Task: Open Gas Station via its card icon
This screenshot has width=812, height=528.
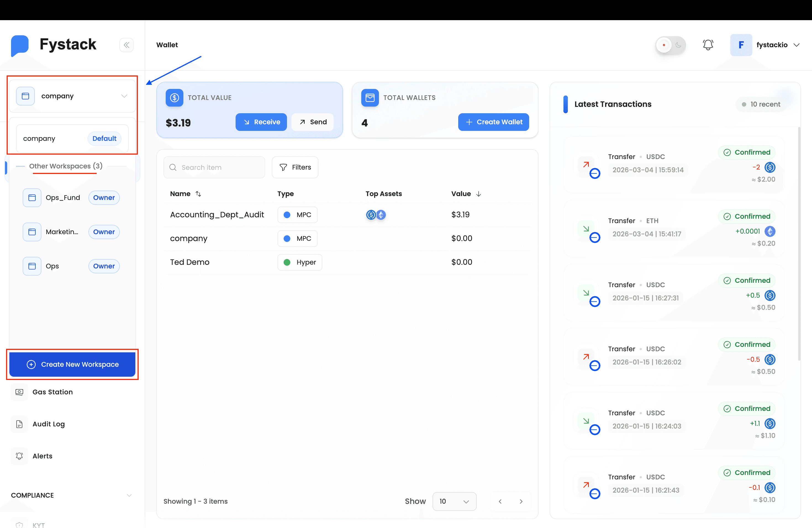Action: (x=19, y=392)
